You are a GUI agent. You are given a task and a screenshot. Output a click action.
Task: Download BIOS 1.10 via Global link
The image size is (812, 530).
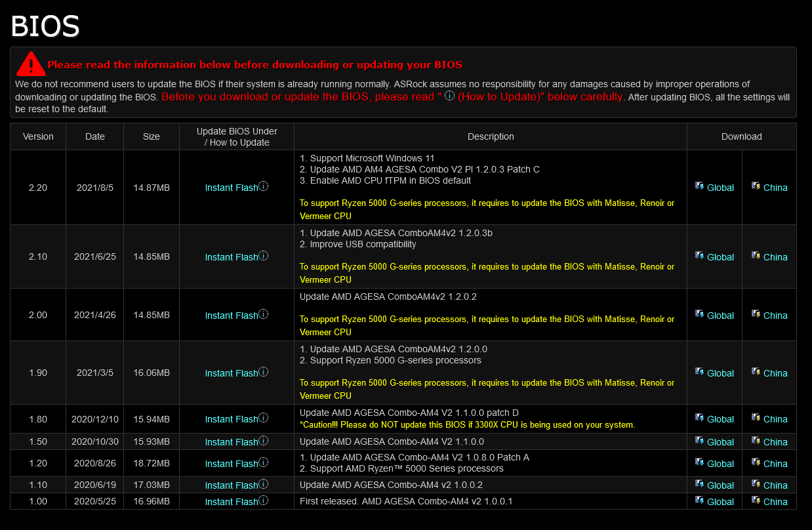pyautogui.click(x=720, y=485)
